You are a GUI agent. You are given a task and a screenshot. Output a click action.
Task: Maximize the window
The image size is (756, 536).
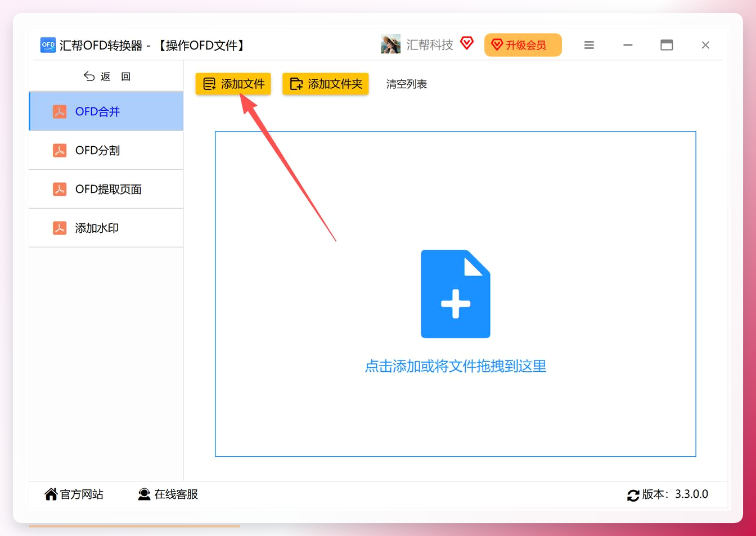point(667,45)
